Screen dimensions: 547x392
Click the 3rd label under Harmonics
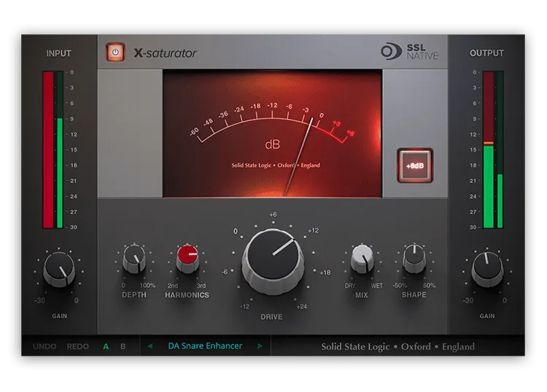[201, 286]
